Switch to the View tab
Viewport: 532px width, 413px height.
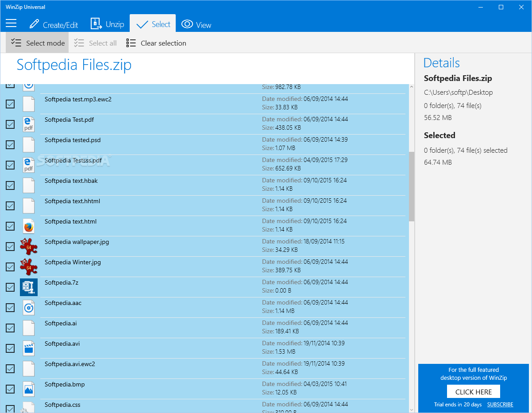197,24
